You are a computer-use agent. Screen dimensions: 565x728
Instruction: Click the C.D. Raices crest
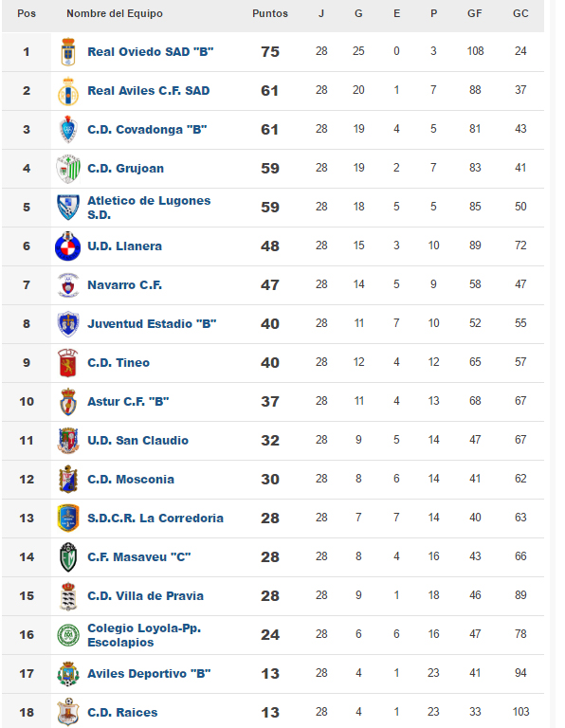click(x=68, y=712)
